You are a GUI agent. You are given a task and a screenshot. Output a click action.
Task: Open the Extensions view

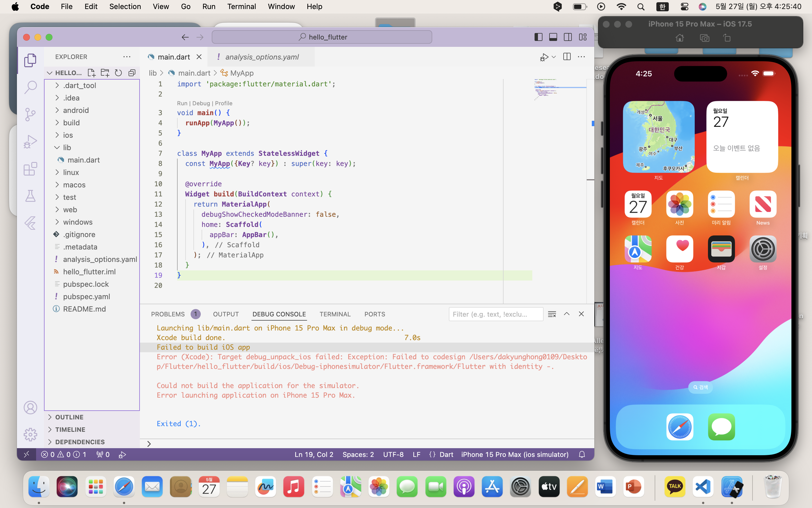point(30,169)
